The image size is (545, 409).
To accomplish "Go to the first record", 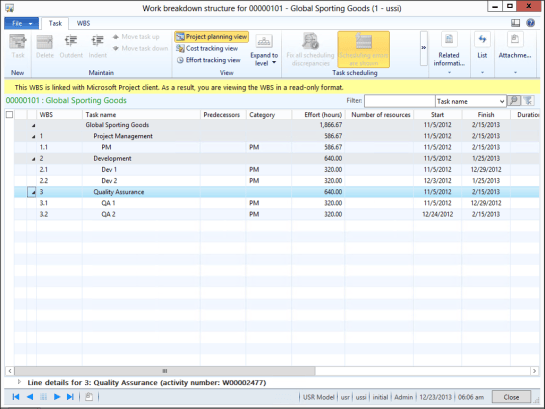I will [x=16, y=396].
